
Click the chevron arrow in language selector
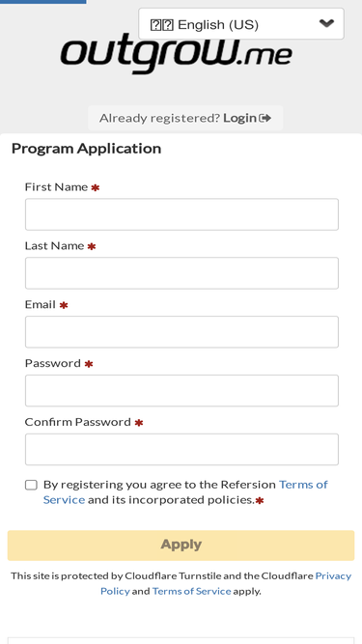click(326, 23)
